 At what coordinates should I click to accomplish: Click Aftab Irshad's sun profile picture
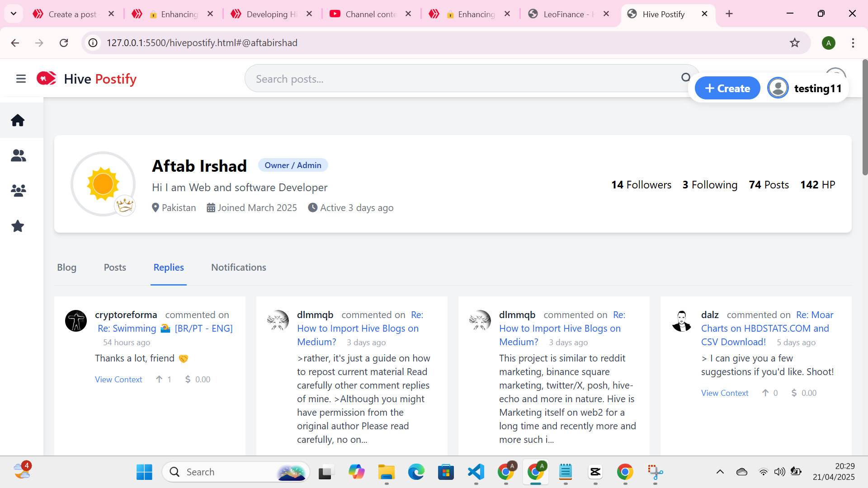[103, 184]
